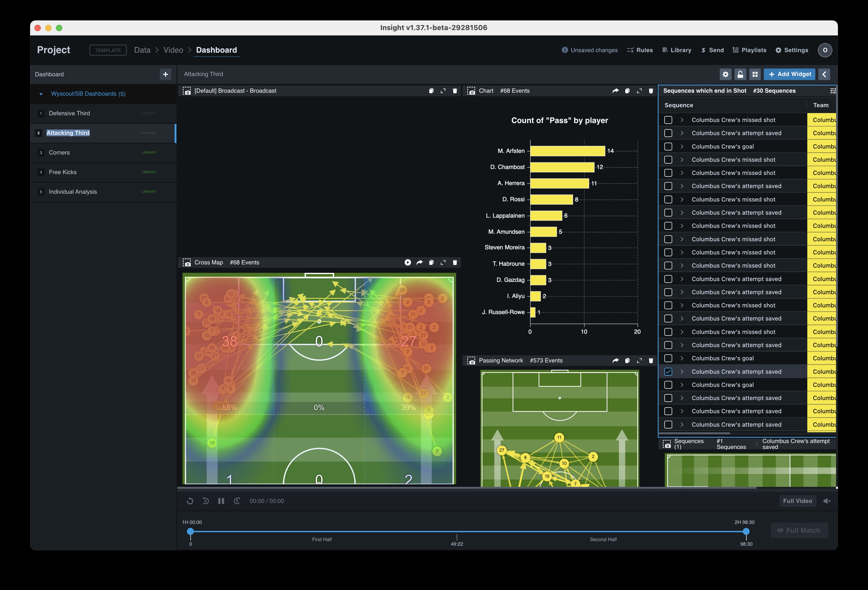Screen dimensions: 868x590
Task: Go back using the Sequences widget left chevron
Action: point(757,444)
